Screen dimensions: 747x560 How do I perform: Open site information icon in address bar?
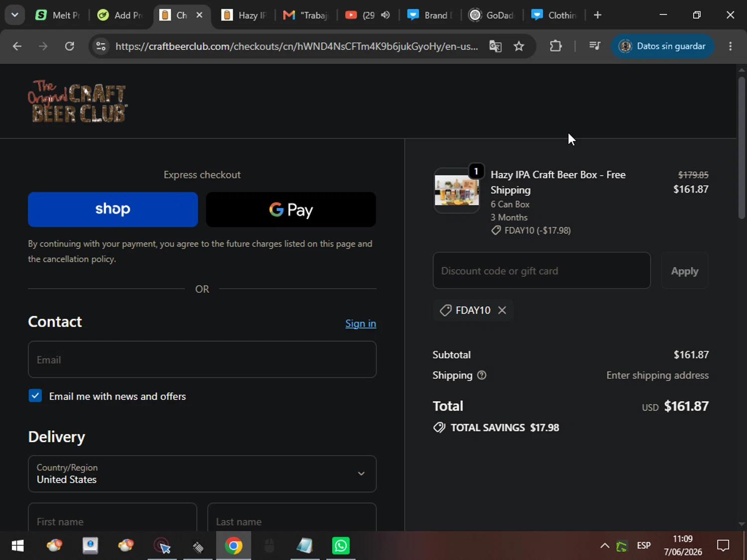101,46
